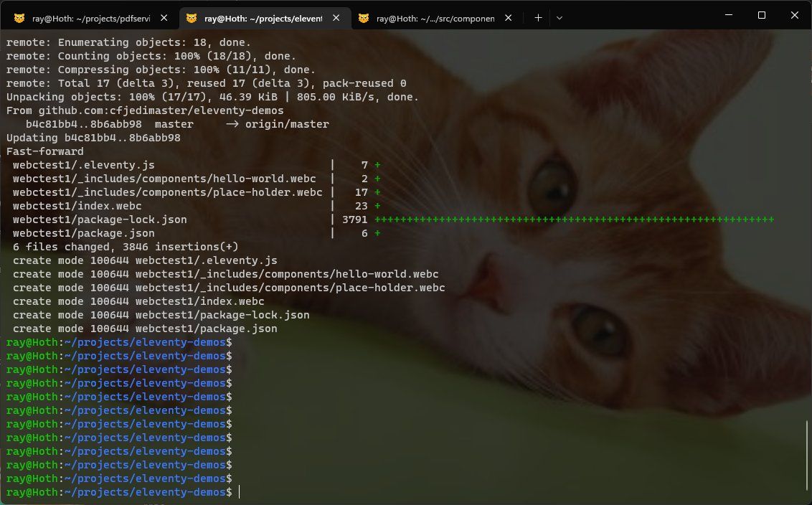
Task: Click the "remote: Enumerating objects: 18, done." line
Action: point(128,42)
